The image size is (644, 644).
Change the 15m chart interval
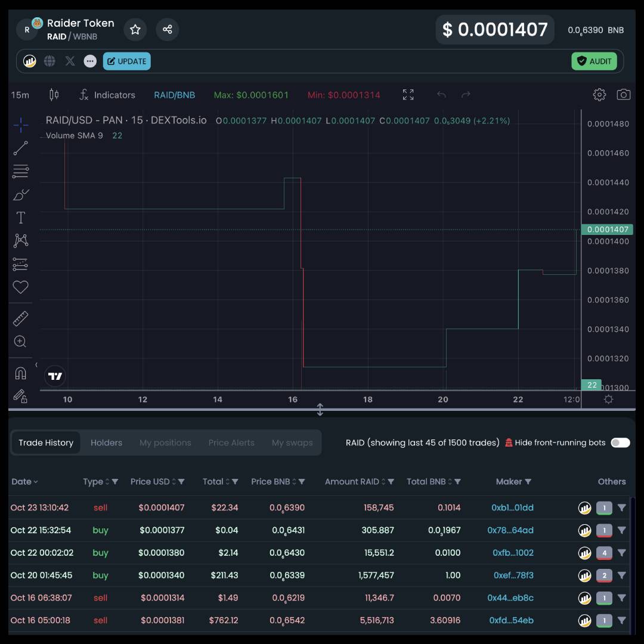pos(20,95)
